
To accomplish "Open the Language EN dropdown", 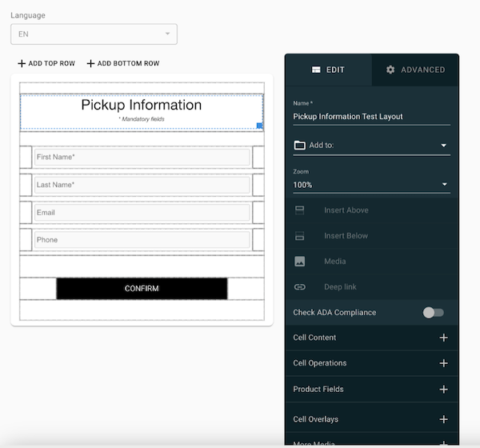I will coord(94,34).
